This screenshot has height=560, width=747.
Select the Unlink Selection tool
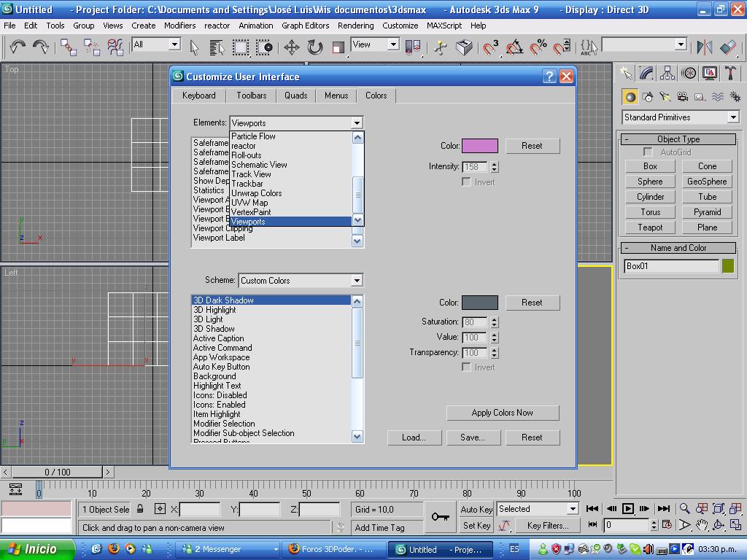coord(91,47)
